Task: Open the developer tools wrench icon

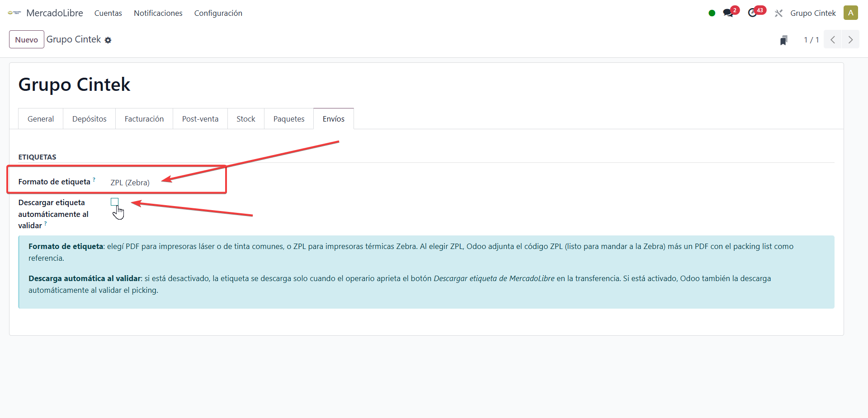Action: (x=778, y=13)
